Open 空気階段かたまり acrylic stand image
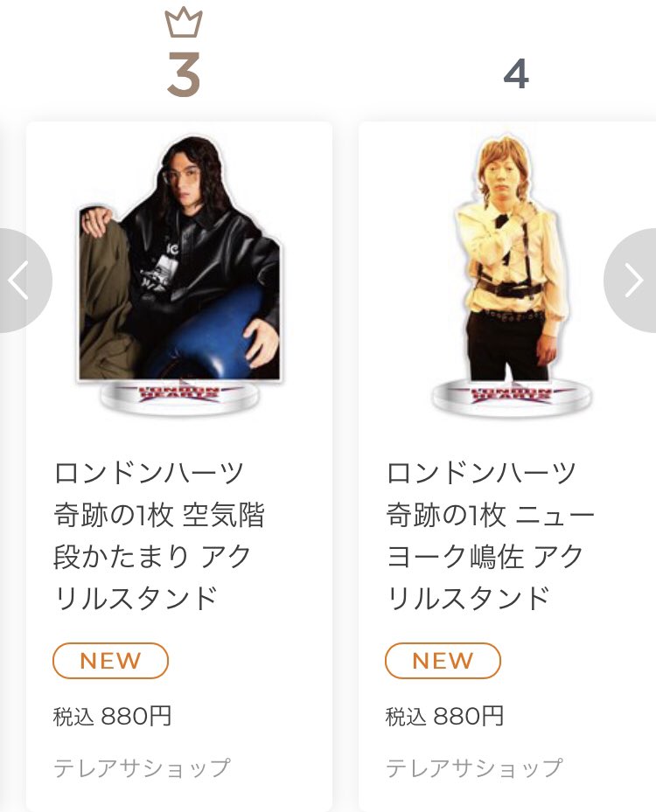The height and width of the screenshot is (812, 656). pos(179,274)
